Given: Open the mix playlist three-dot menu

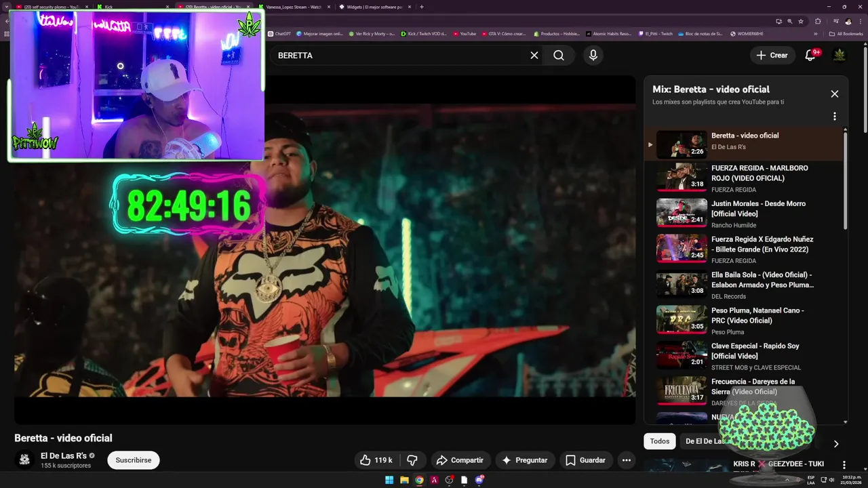Looking at the screenshot, I should tap(835, 117).
